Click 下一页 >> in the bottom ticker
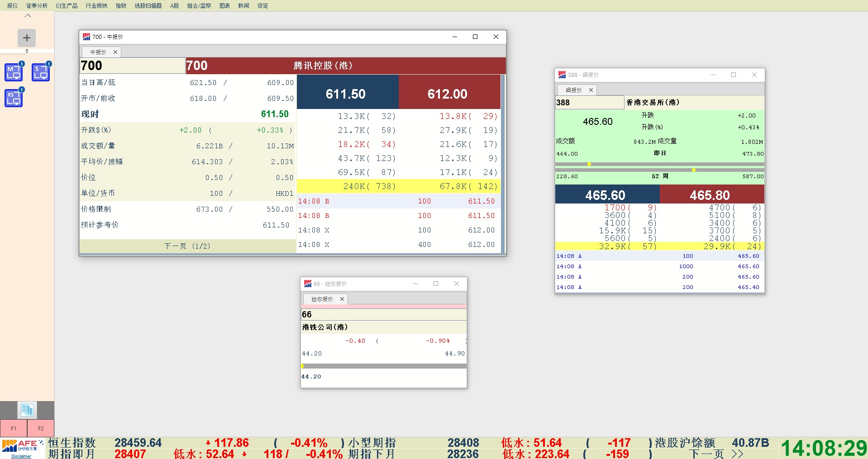Viewport: 868px width, 459px height. (715, 454)
